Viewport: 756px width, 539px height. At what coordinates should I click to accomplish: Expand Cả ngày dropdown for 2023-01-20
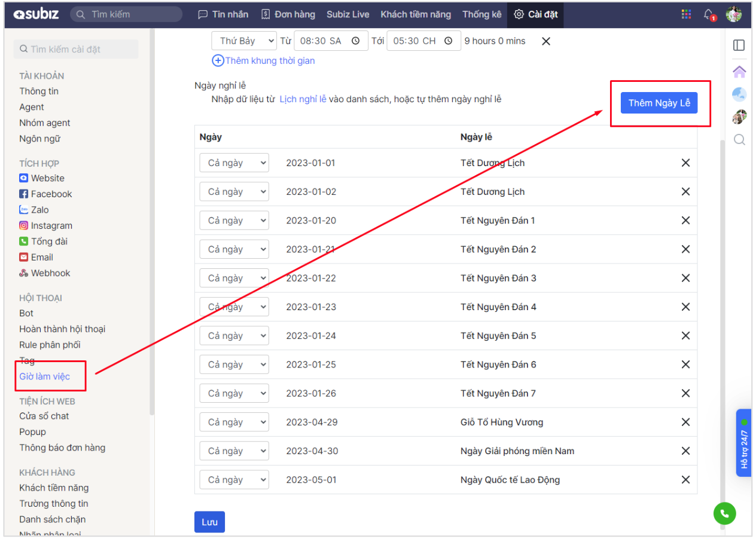pos(234,220)
